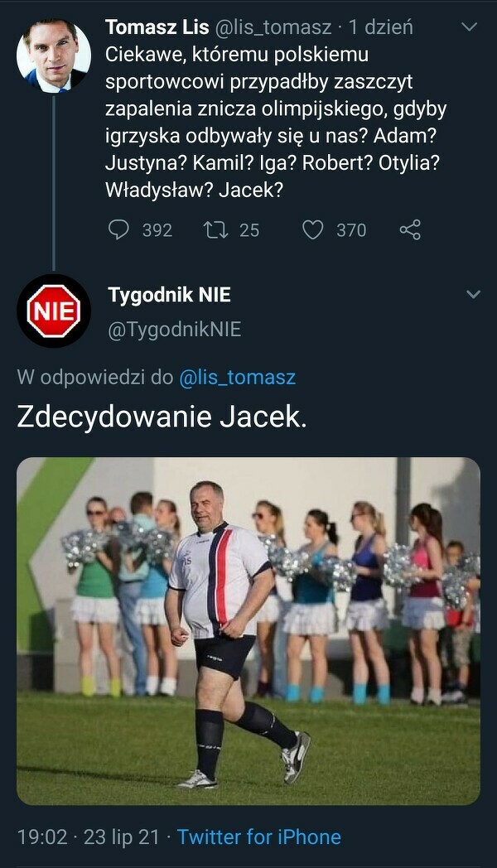
Task: Open the @lis_tomasz mention link
Action: (x=238, y=378)
